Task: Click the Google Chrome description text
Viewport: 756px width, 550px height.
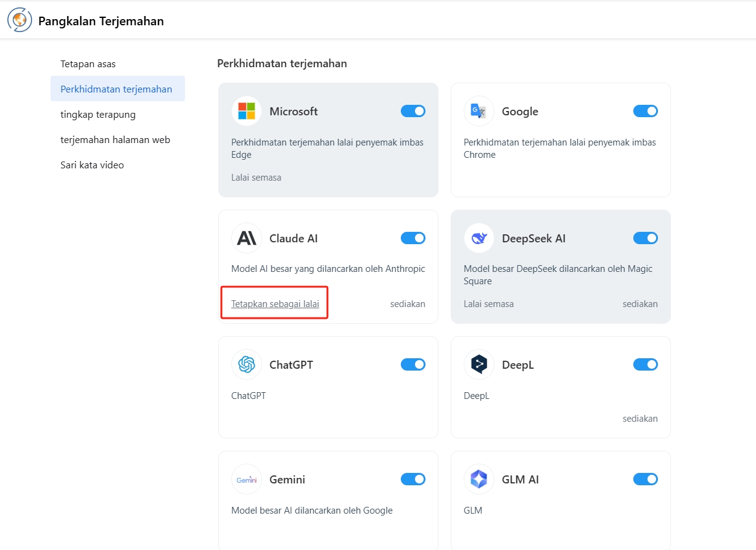Action: 560,149
